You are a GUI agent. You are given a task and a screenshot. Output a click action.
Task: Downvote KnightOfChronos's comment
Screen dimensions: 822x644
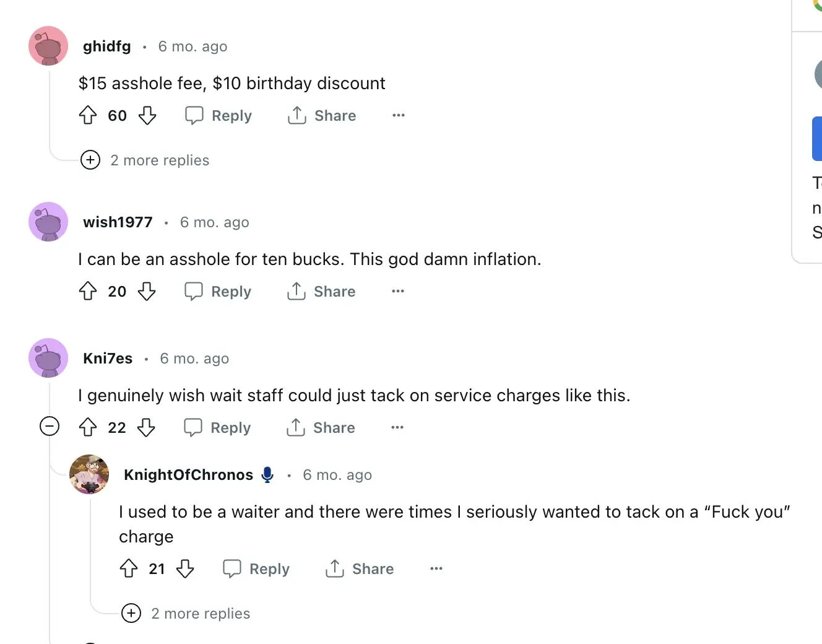tap(185, 568)
